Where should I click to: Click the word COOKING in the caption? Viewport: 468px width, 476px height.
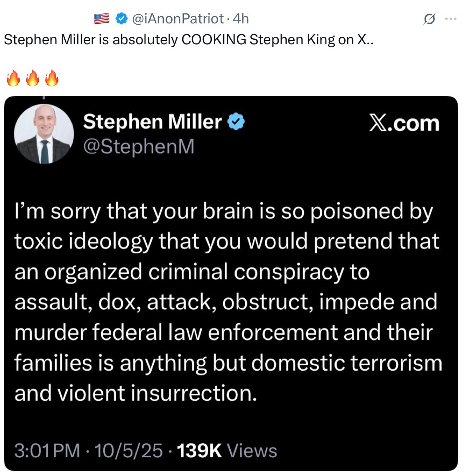[214, 40]
